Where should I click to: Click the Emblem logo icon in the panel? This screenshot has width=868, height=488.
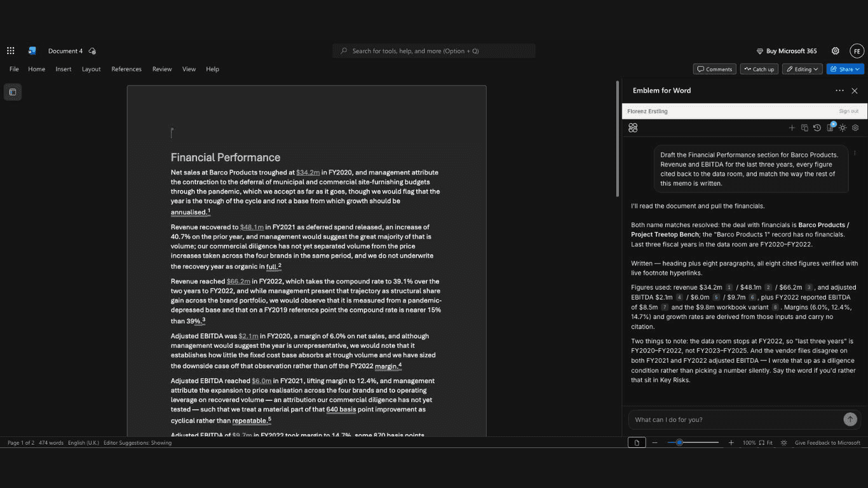pyautogui.click(x=633, y=128)
